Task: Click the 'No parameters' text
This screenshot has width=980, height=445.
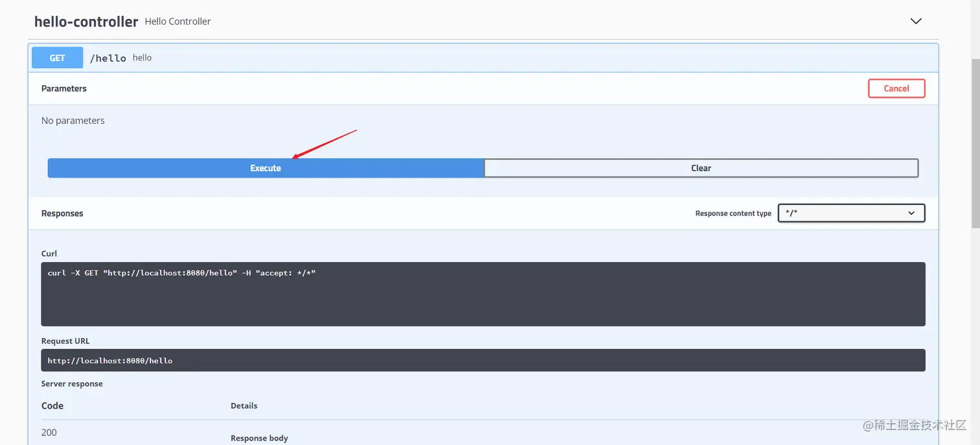Action: [x=73, y=121]
